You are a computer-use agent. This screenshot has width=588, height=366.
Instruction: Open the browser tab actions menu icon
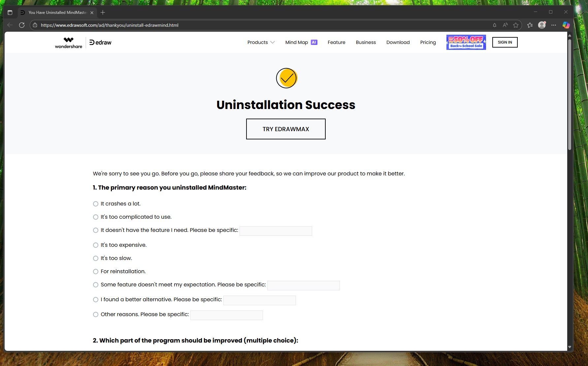(x=10, y=13)
